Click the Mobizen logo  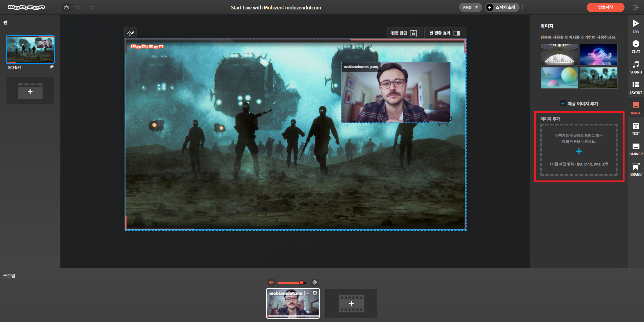[26, 7]
